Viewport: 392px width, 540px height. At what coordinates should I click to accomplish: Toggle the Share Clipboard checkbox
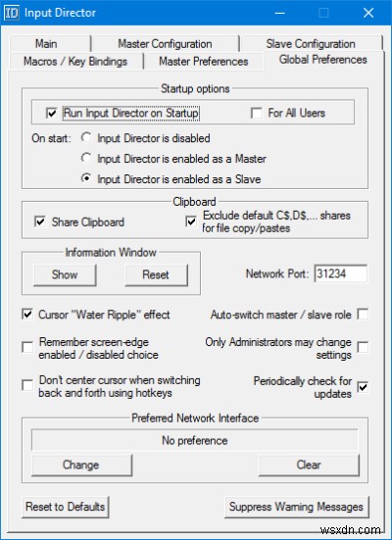[x=40, y=221]
